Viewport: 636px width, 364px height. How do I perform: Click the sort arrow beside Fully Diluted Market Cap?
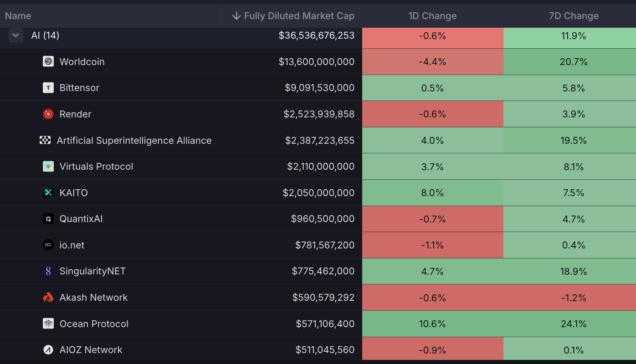click(x=236, y=16)
